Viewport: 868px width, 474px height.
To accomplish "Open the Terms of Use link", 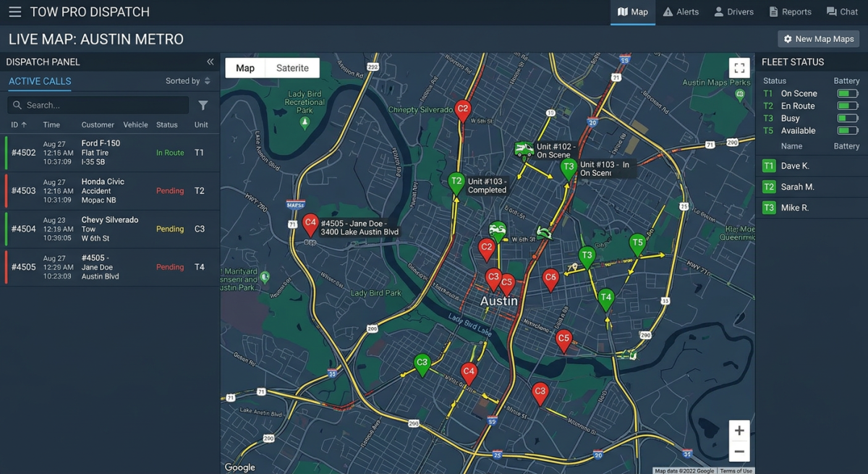I will pos(736,470).
